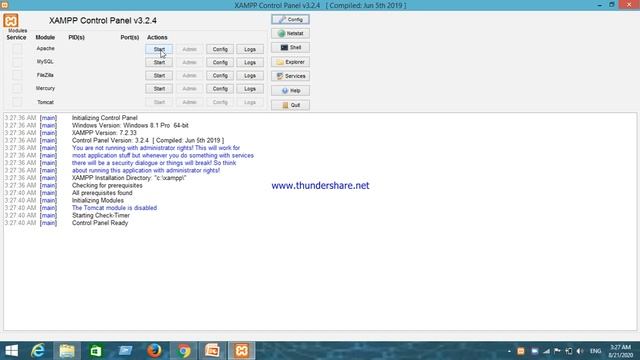Toggle the Apache service checkbox
The width and height of the screenshot is (640, 360).
point(17,49)
